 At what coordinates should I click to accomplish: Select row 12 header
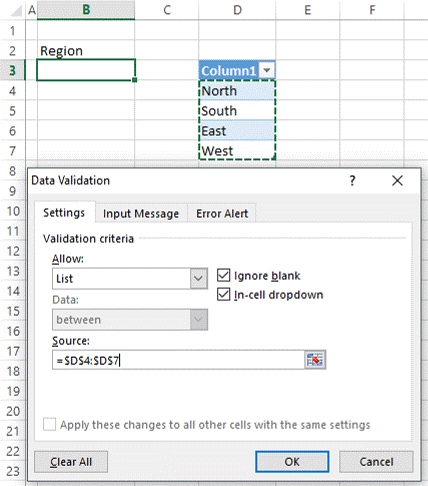(12, 251)
